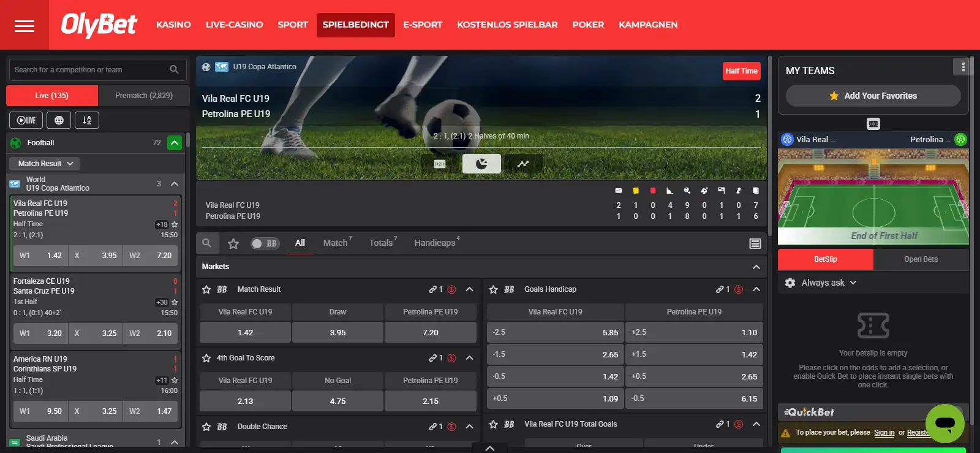The image size is (980, 453).
Task: Bet on Draw at 3.95 in Match Result
Action: point(338,332)
